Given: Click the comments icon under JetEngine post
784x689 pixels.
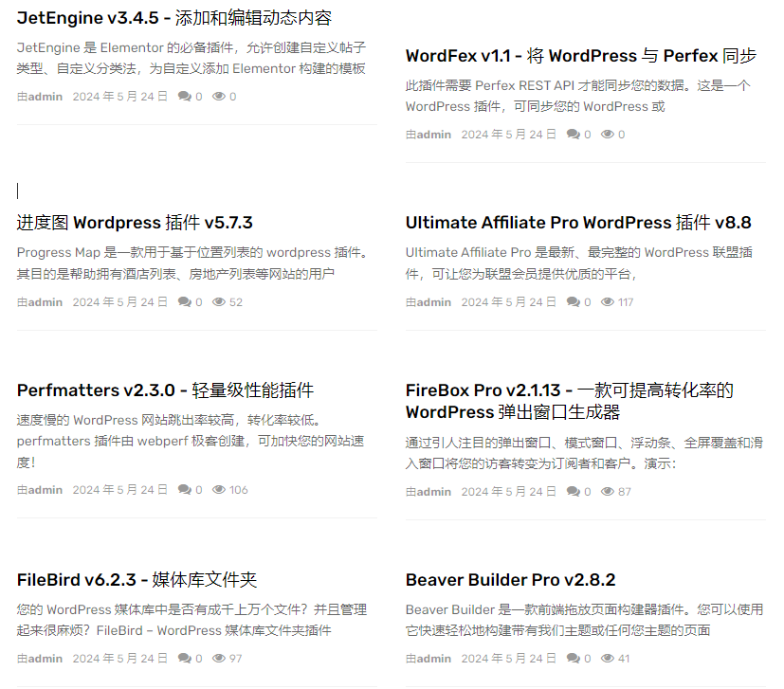Looking at the screenshot, I should pyautogui.click(x=185, y=96).
